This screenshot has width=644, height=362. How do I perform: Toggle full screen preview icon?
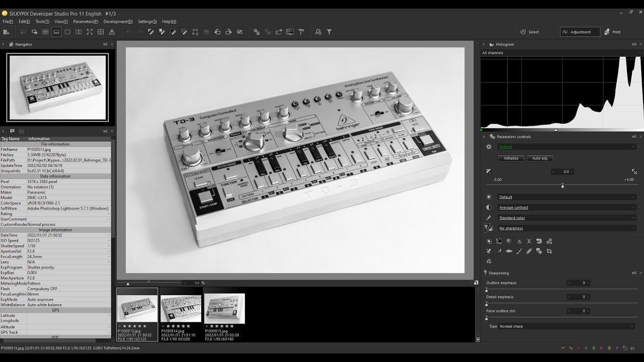point(90,32)
